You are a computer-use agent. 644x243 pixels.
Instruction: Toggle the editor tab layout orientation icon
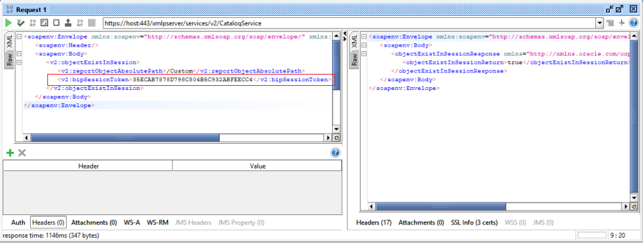point(610,23)
